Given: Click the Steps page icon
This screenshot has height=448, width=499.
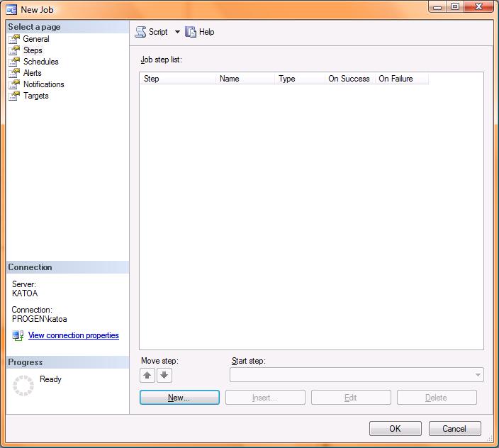Looking at the screenshot, I should point(14,50).
